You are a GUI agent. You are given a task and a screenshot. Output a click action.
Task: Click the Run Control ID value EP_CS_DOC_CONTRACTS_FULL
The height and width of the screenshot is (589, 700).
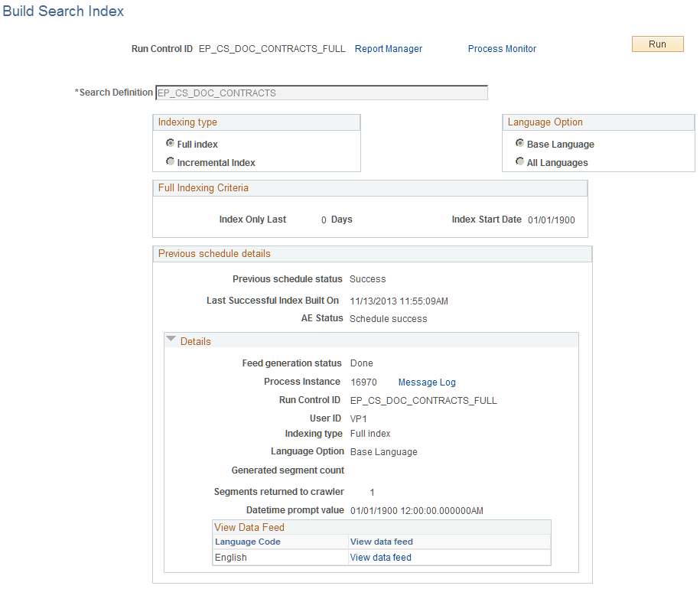[x=423, y=400]
